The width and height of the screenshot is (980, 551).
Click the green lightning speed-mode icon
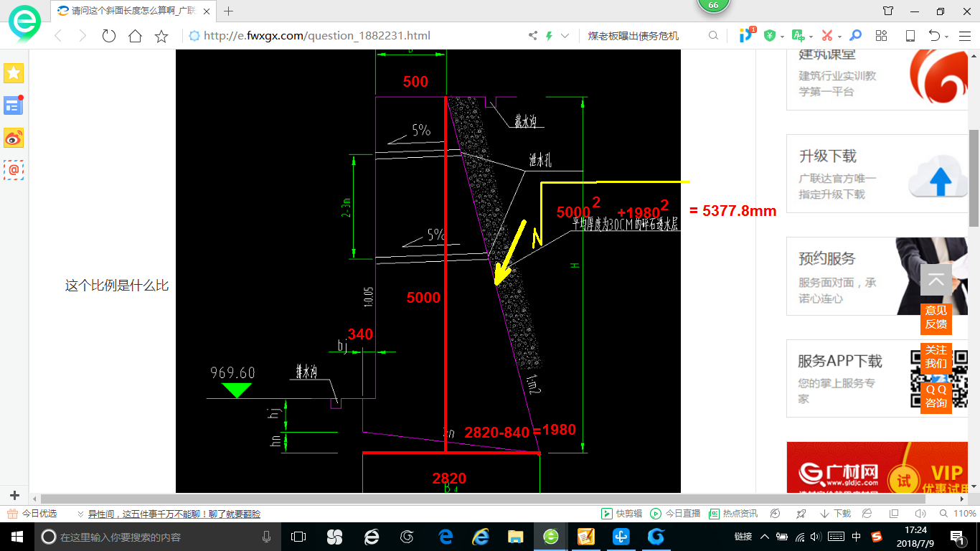click(550, 35)
